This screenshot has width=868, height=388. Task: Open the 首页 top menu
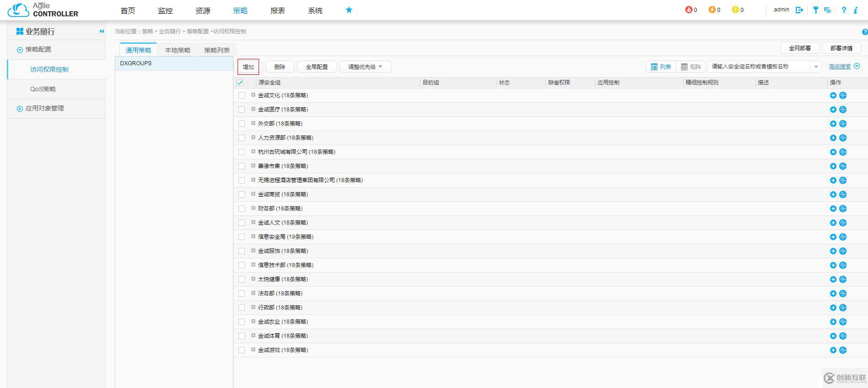tap(128, 10)
